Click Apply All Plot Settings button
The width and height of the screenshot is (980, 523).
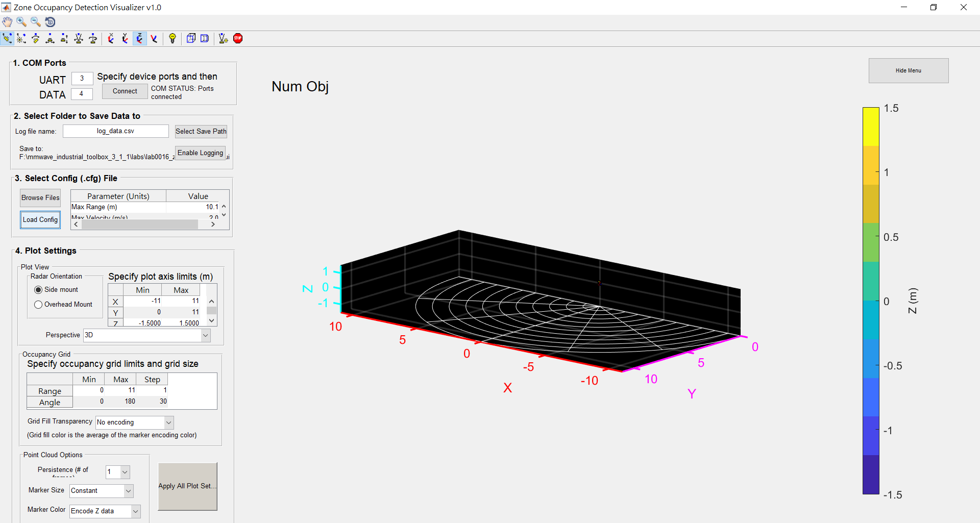tap(188, 486)
